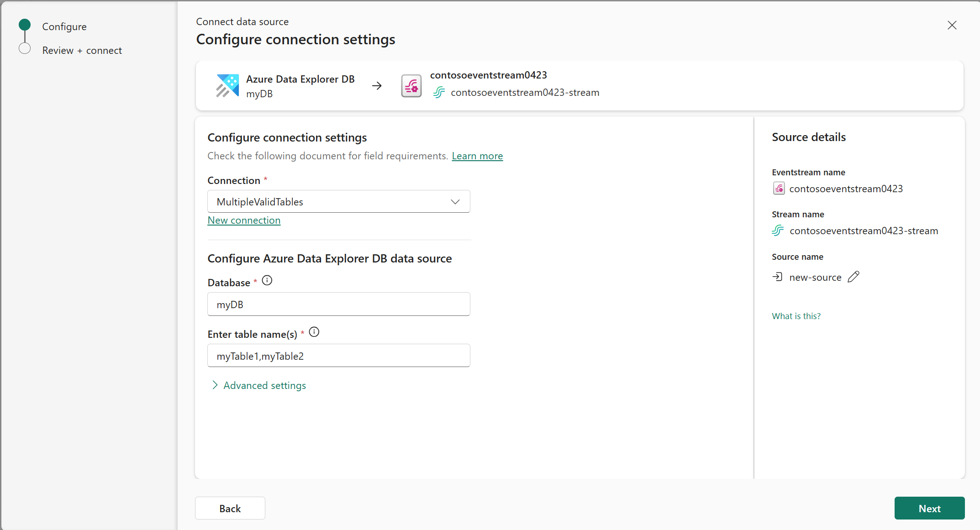The image size is (980, 530).
Task: Open the What is this? link
Action: tap(796, 316)
